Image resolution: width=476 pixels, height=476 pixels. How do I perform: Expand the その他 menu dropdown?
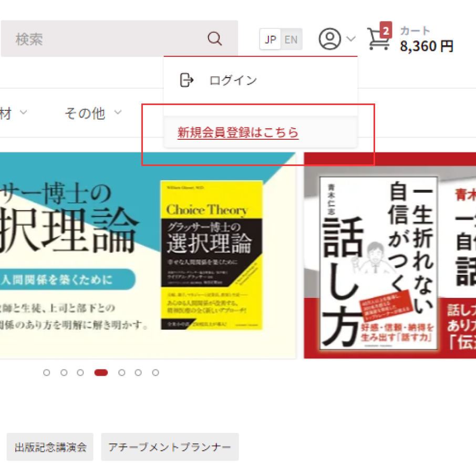93,113
